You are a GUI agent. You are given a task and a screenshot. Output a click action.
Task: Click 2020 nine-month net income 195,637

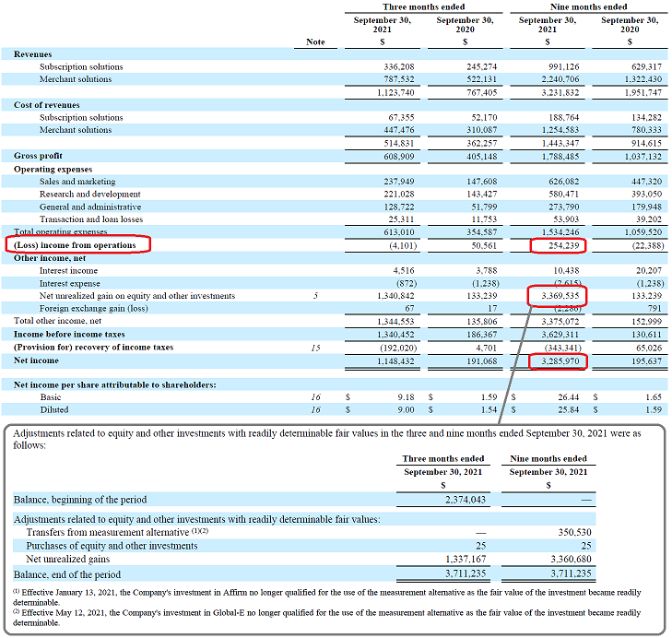(x=646, y=361)
